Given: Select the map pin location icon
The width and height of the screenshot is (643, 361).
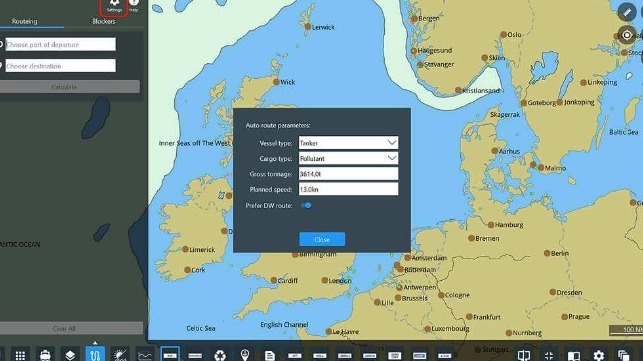Looking at the screenshot, I should [245, 355].
